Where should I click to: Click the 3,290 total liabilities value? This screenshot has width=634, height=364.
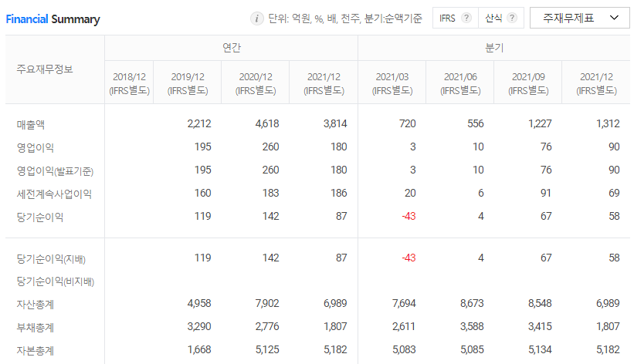coord(199,326)
